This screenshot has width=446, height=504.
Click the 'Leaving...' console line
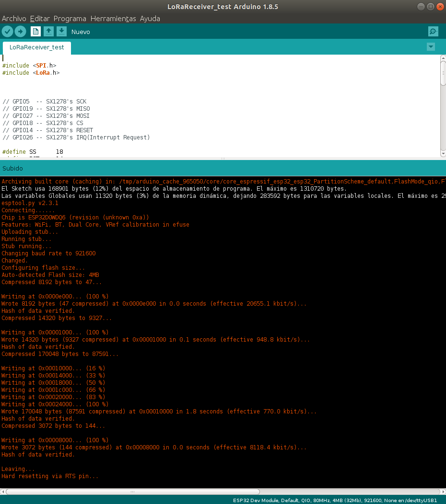18,469
